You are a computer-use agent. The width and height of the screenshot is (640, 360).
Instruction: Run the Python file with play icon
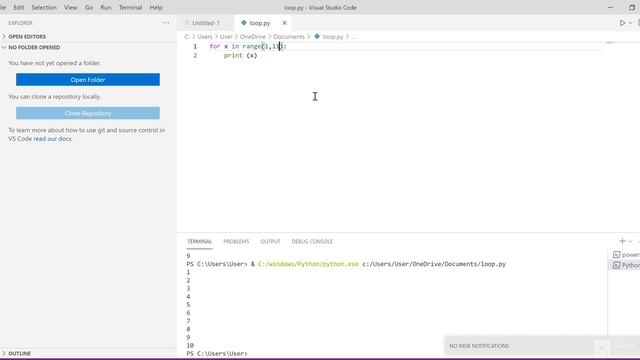click(x=622, y=23)
